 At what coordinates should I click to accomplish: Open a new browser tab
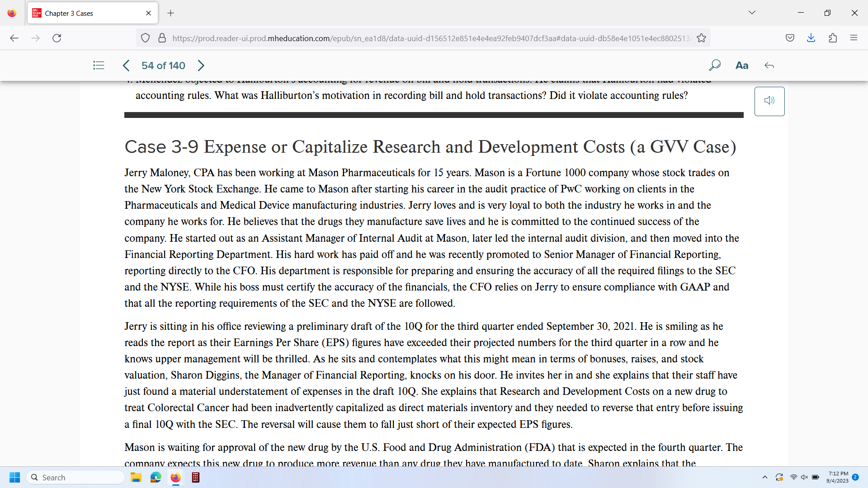tap(170, 13)
